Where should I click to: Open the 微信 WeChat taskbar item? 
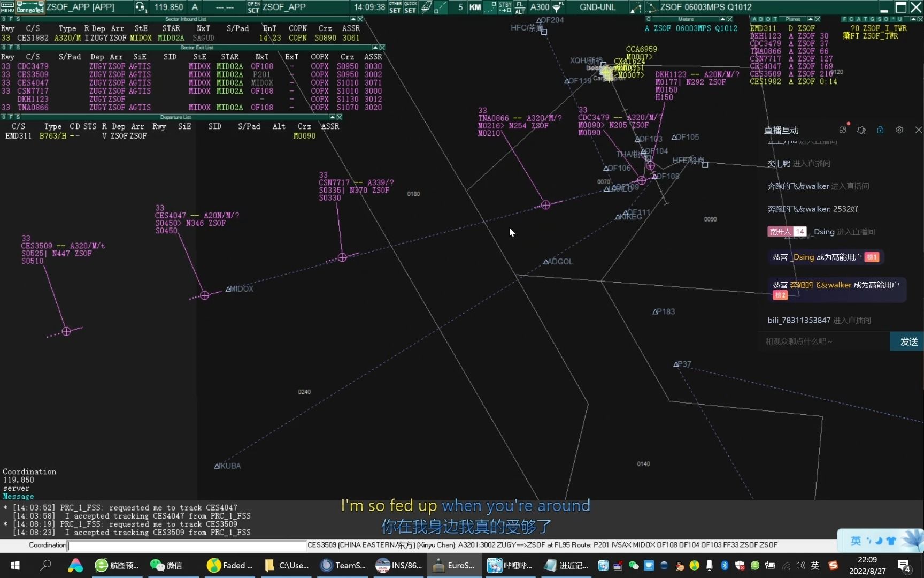coord(166,566)
